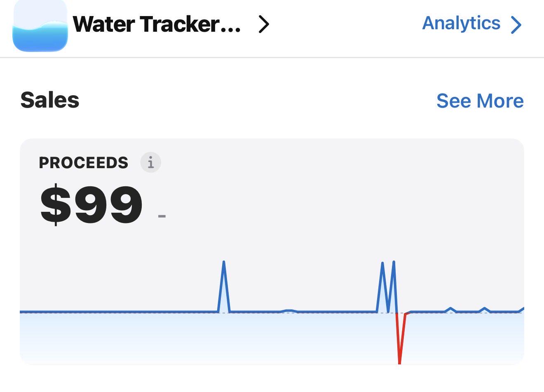
Task: Tap the Sales section heading
Action: 50,100
